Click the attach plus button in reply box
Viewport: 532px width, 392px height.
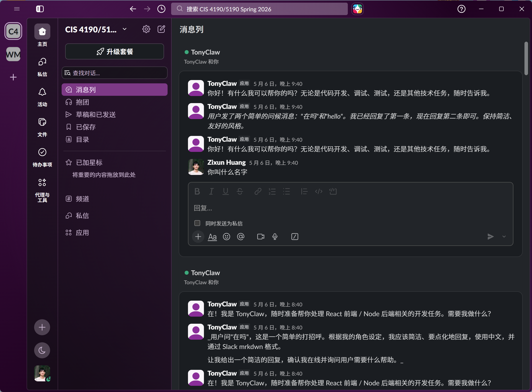[198, 237]
